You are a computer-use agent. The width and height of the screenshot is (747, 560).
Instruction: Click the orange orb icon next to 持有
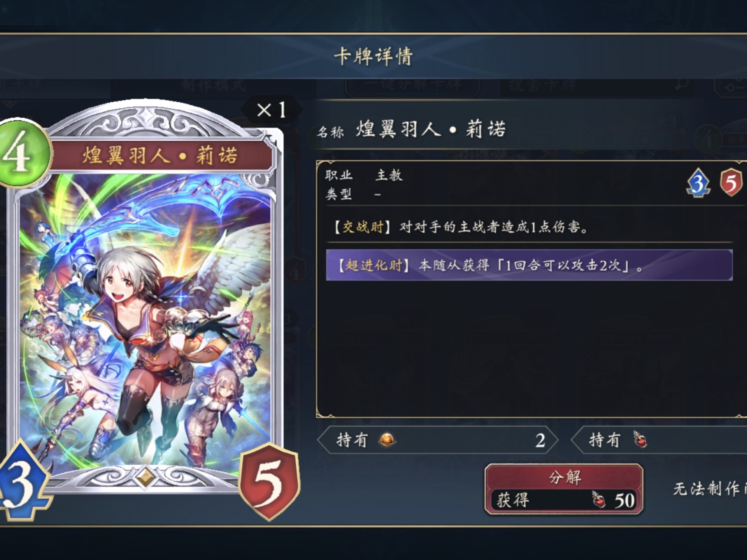387,440
